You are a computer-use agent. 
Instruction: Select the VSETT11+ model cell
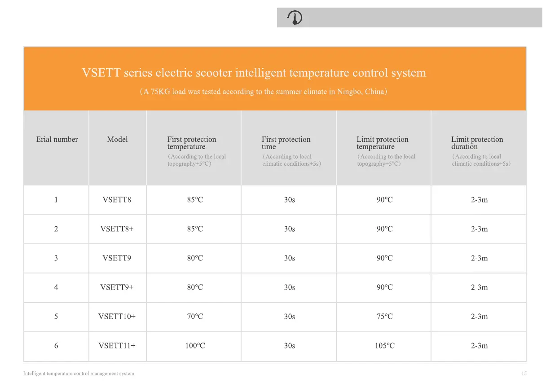click(x=117, y=346)
